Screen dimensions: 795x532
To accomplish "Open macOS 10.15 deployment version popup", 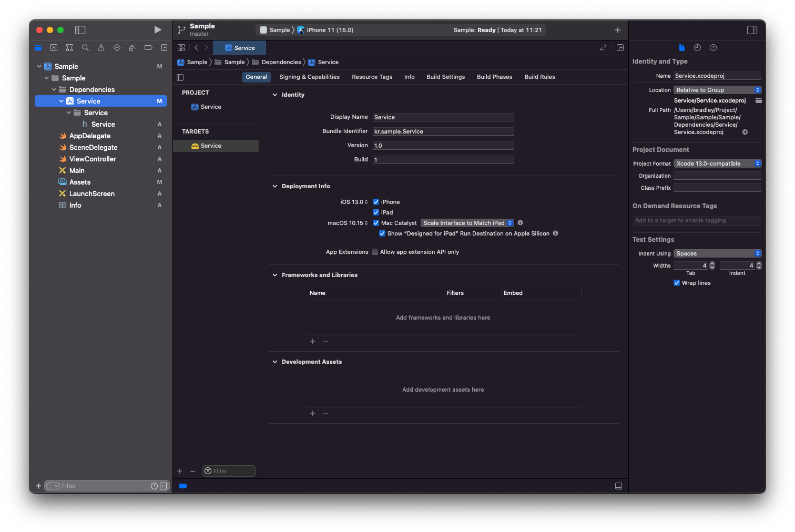I will pos(348,223).
